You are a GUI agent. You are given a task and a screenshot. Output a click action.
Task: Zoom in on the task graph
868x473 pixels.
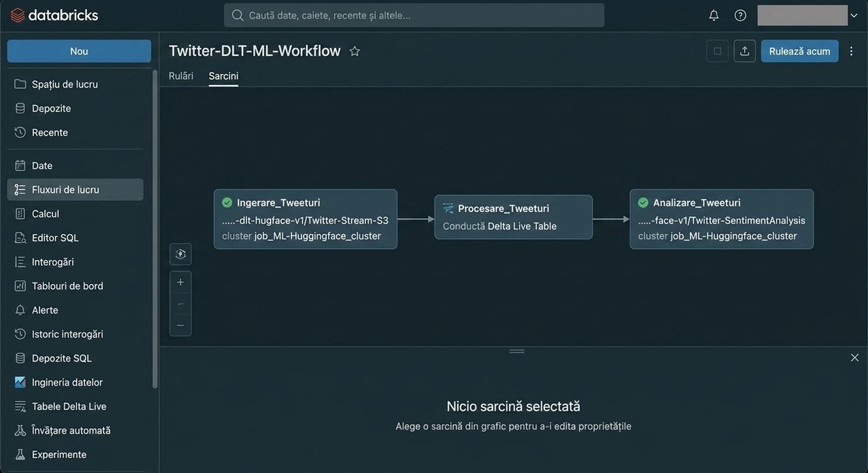[x=181, y=282]
